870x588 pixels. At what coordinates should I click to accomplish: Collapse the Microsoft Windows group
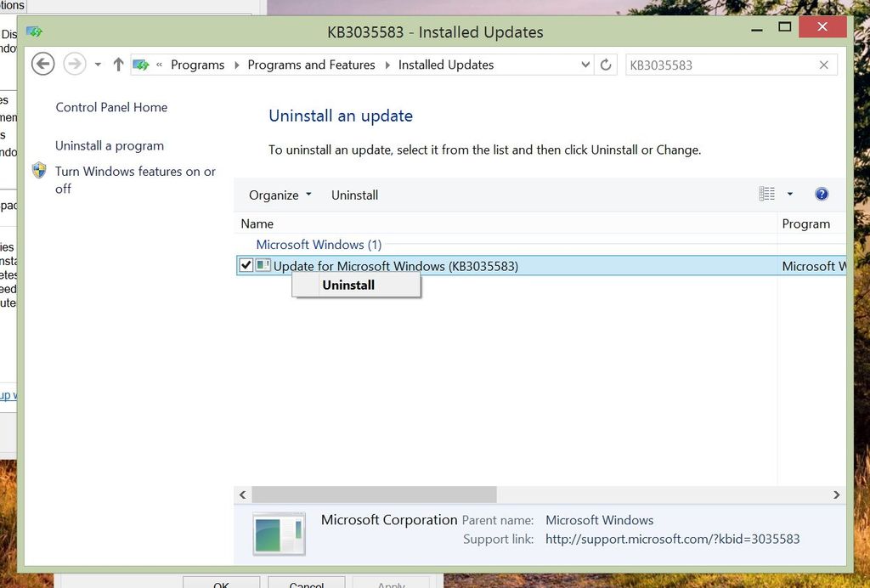(319, 245)
